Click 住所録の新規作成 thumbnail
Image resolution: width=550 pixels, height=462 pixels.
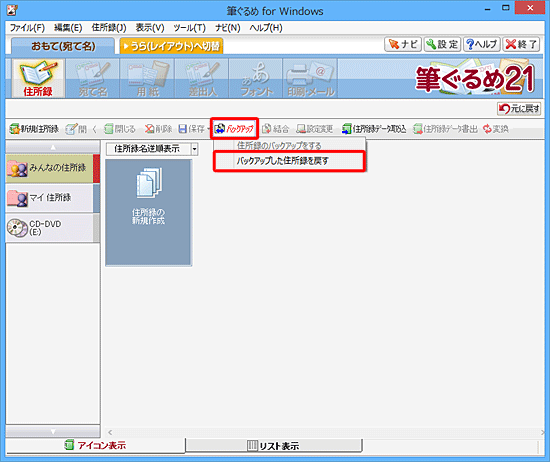click(148, 213)
